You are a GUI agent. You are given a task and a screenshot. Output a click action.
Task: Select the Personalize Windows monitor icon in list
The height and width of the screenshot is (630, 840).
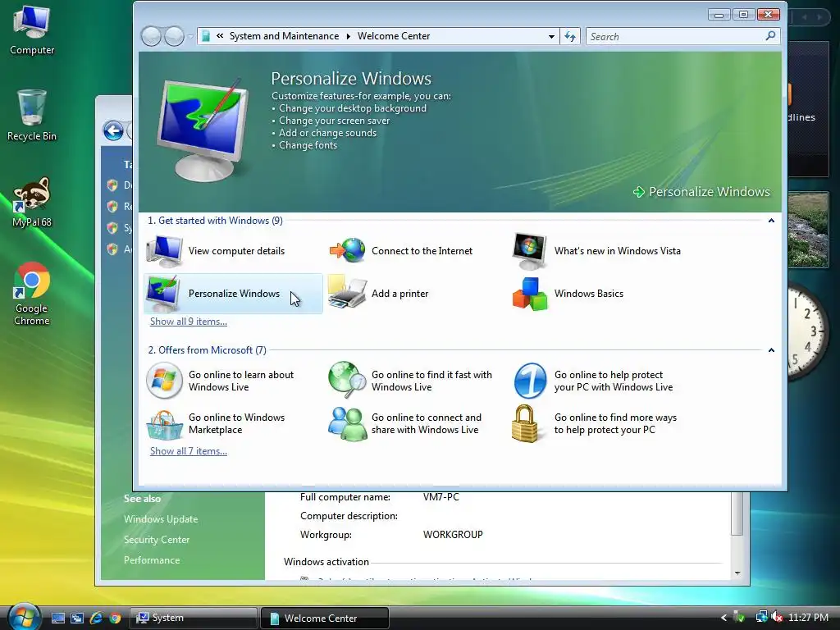click(x=163, y=294)
